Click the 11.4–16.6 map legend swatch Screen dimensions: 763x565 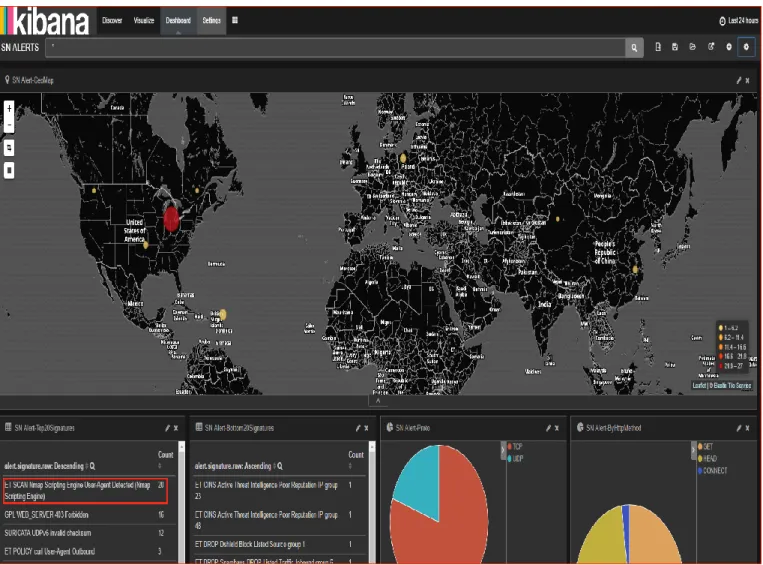[x=721, y=347]
